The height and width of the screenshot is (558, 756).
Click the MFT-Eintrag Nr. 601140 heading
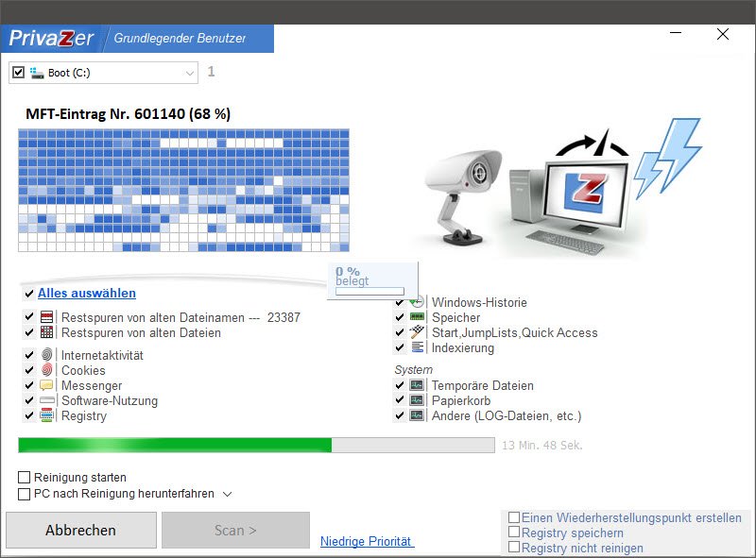point(129,113)
